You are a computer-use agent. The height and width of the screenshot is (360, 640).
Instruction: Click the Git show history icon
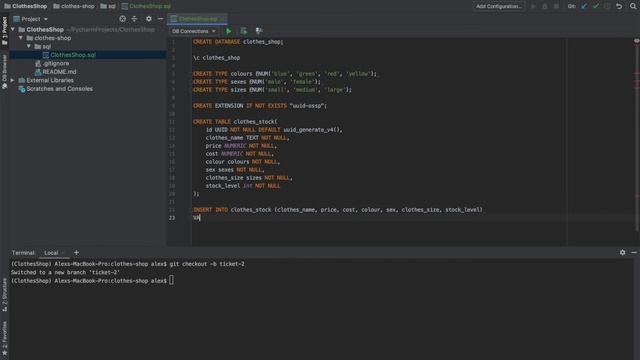(x=607, y=6)
